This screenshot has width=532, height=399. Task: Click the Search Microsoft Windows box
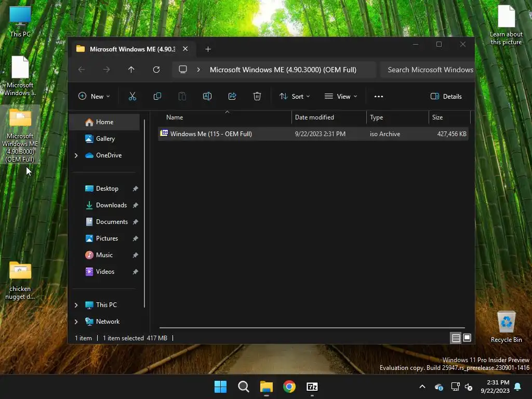(428, 70)
